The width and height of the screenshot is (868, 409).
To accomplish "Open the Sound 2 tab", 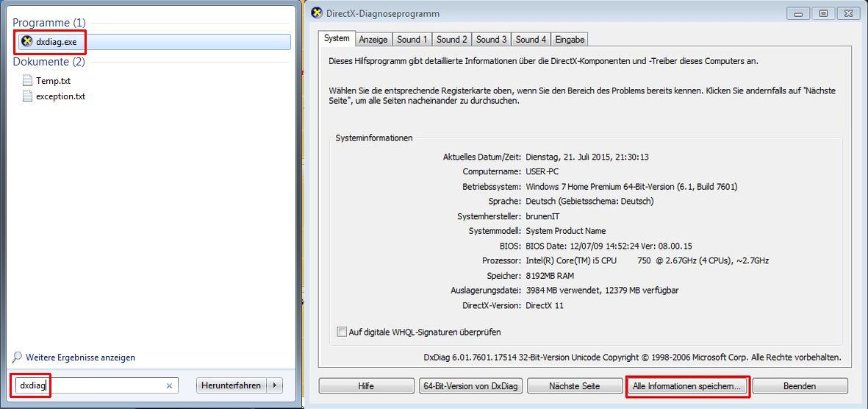I will click(452, 39).
